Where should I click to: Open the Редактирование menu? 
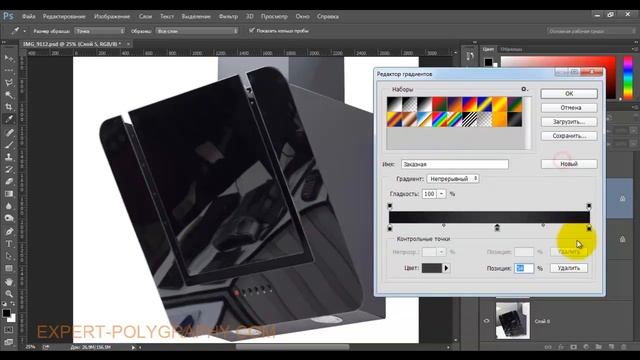[64, 16]
